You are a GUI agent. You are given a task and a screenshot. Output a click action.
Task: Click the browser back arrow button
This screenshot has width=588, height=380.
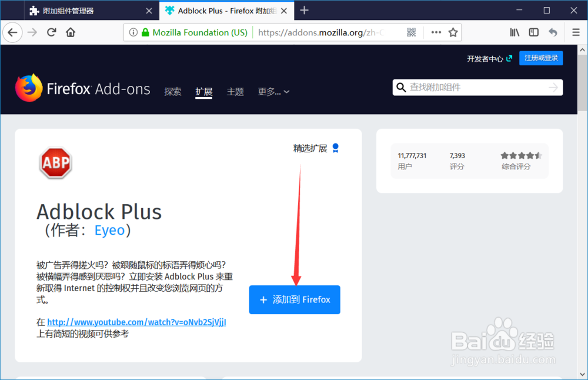[x=13, y=32]
